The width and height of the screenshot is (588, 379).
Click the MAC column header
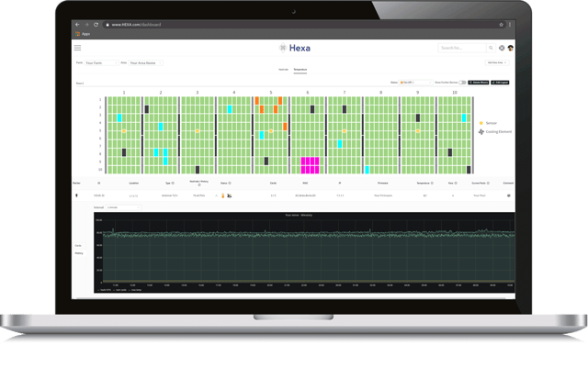point(305,184)
